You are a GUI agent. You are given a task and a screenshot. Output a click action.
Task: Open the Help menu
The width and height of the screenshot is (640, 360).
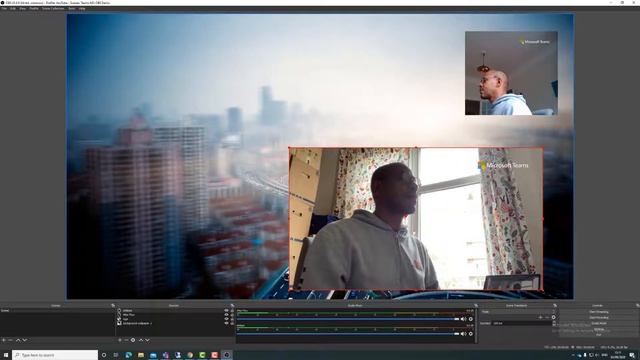click(82, 8)
